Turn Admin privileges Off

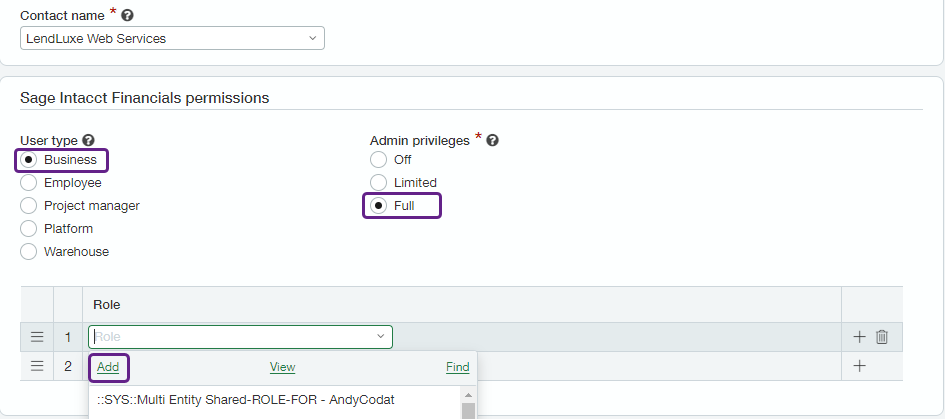378,160
